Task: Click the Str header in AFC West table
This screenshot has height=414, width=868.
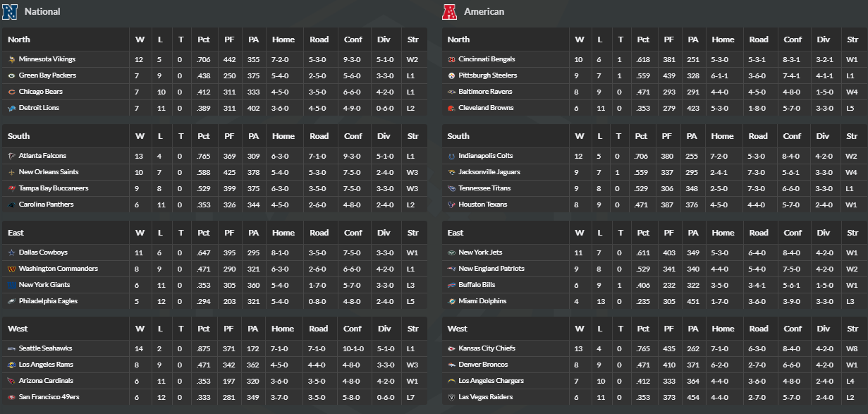Action: pos(852,329)
